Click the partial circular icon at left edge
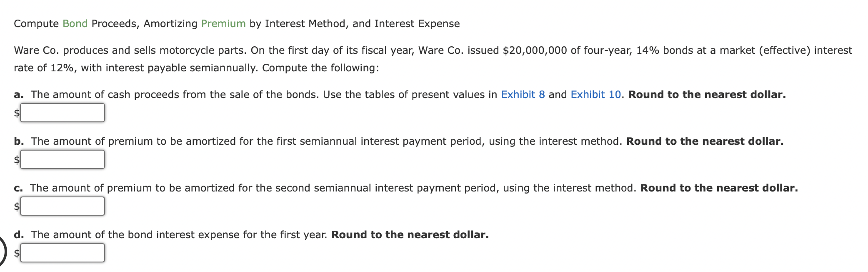 (x=3, y=249)
